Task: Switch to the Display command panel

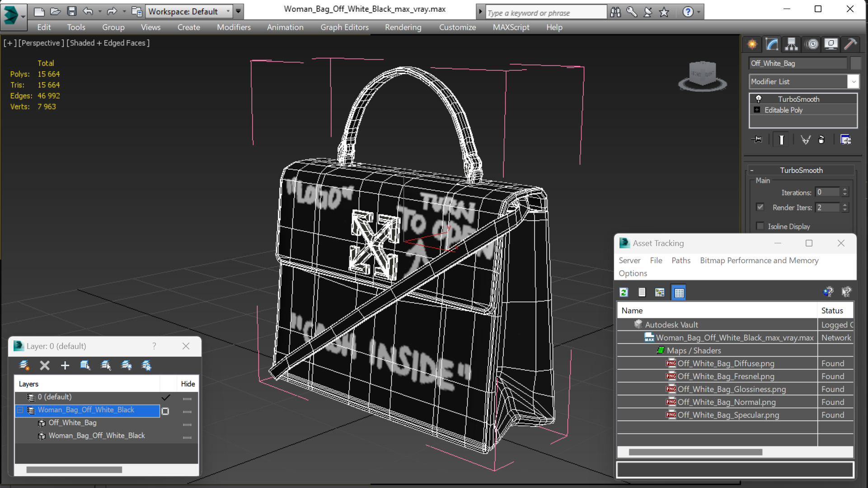Action: (x=831, y=44)
